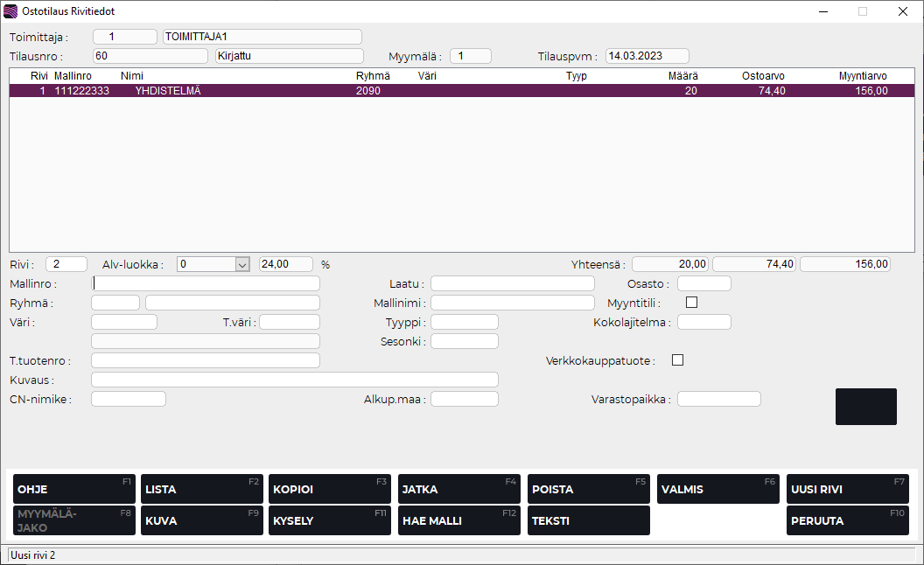The height and width of the screenshot is (565, 924).
Task: Click the JATKA F4 button
Action: click(458, 489)
